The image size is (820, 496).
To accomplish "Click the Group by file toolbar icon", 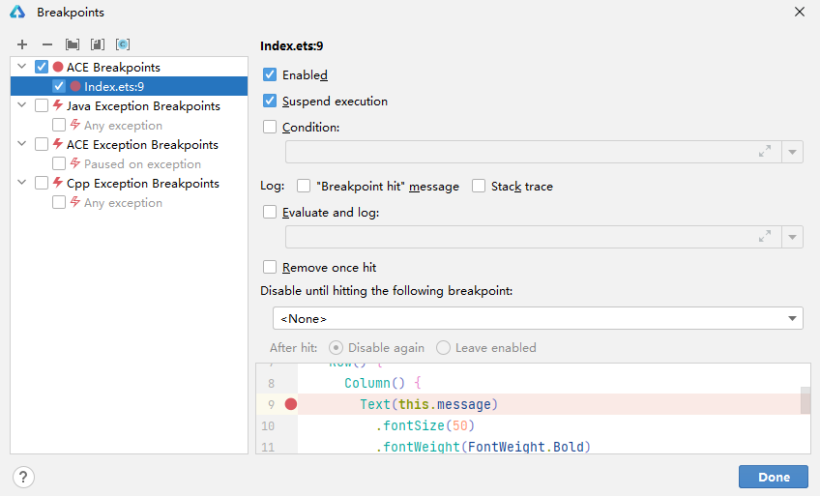I will (97, 45).
